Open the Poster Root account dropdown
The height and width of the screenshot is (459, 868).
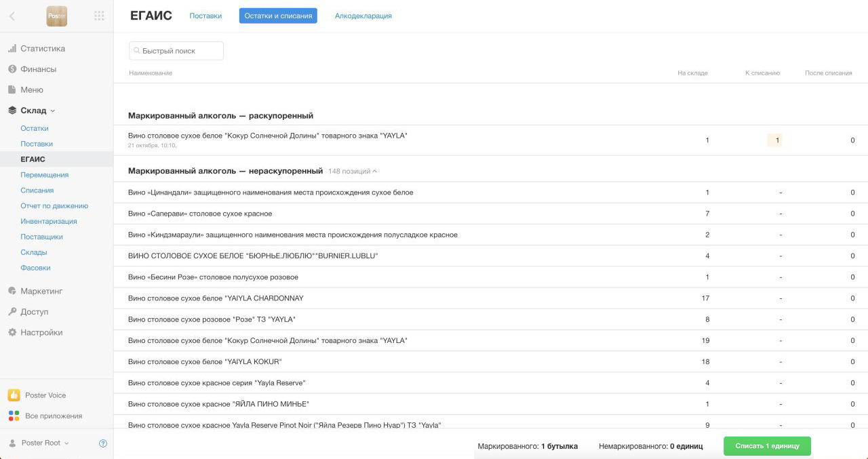(45, 443)
